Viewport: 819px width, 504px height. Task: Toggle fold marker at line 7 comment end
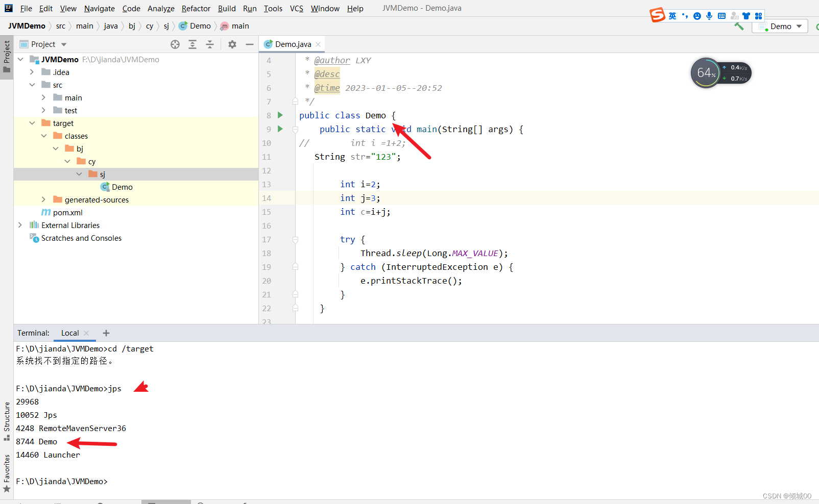click(x=295, y=102)
